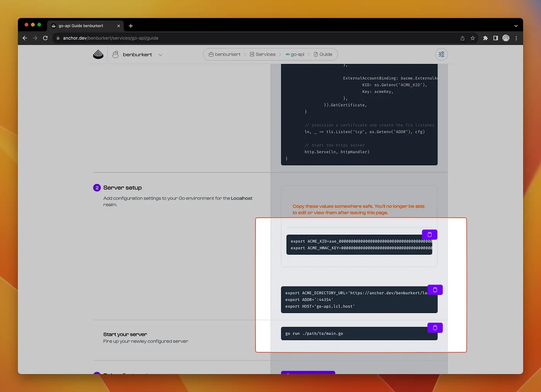
Task: Toggle the browser side panel
Action: 495,38
